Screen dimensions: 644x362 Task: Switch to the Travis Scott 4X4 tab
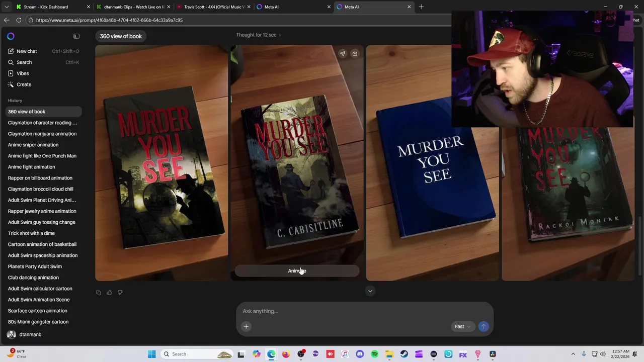click(214, 7)
